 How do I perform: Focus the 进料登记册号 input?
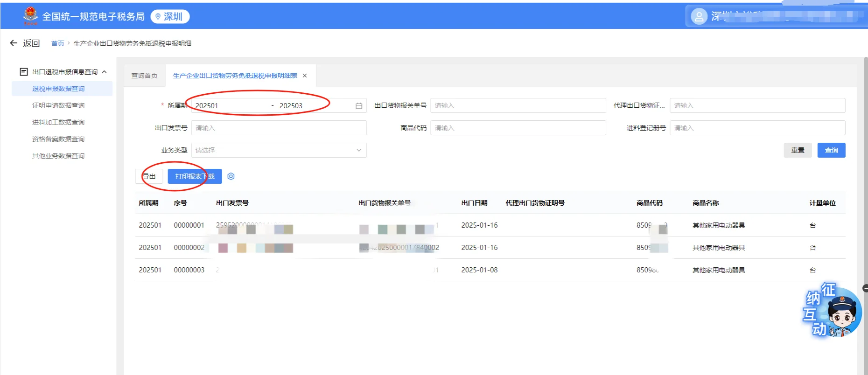click(x=757, y=128)
